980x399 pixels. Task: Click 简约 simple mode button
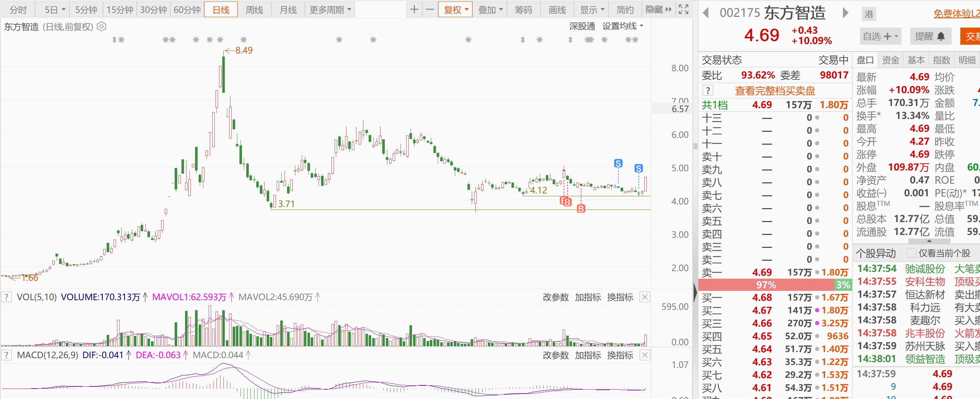tap(625, 10)
